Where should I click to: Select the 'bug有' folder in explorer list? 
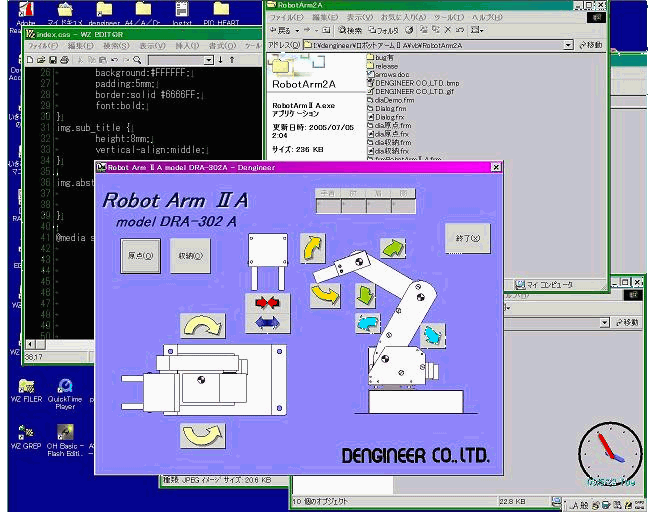[381, 57]
